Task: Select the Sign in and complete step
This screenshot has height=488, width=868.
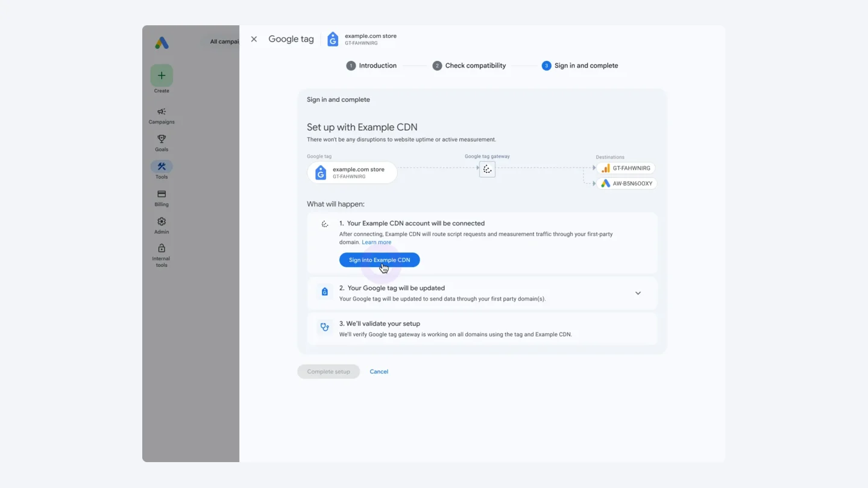Action: coord(580,66)
